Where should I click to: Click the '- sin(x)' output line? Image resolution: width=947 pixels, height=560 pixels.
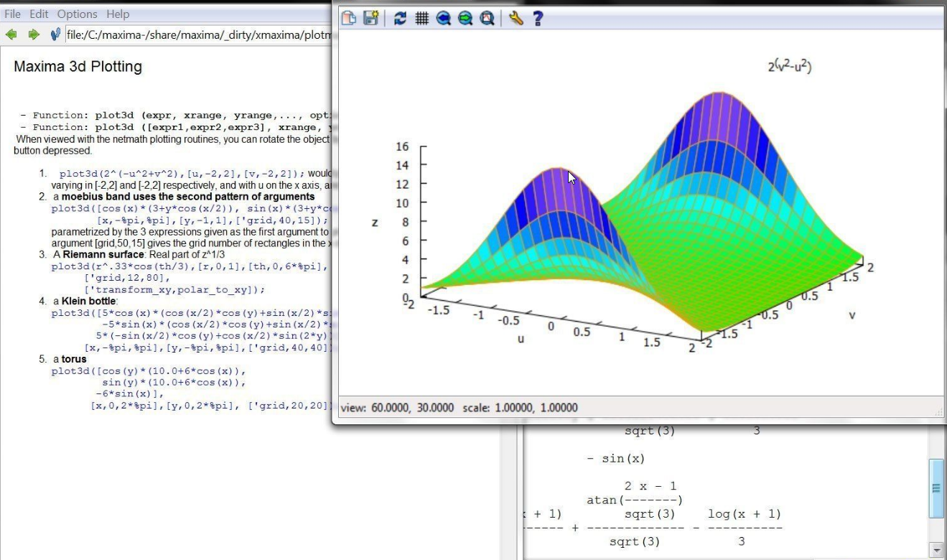(x=615, y=459)
